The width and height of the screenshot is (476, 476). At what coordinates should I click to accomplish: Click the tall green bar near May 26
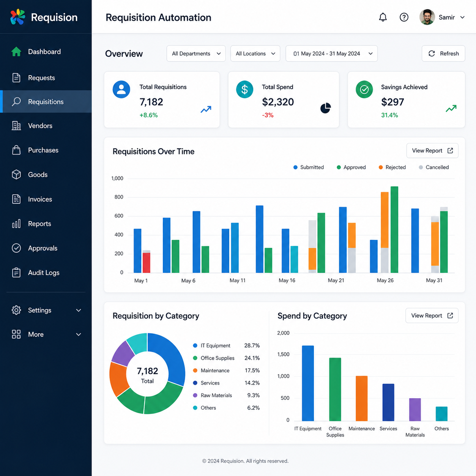tap(394, 230)
